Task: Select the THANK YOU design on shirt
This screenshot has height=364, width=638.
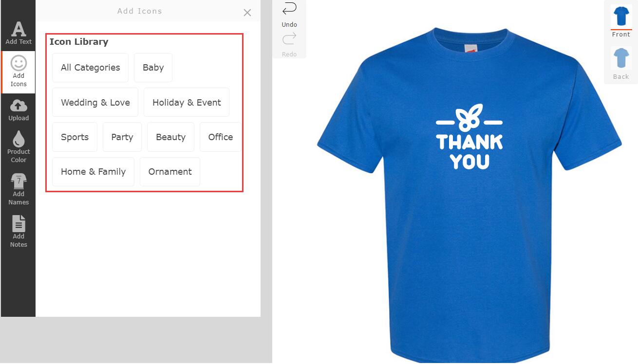Action: pyautogui.click(x=469, y=137)
